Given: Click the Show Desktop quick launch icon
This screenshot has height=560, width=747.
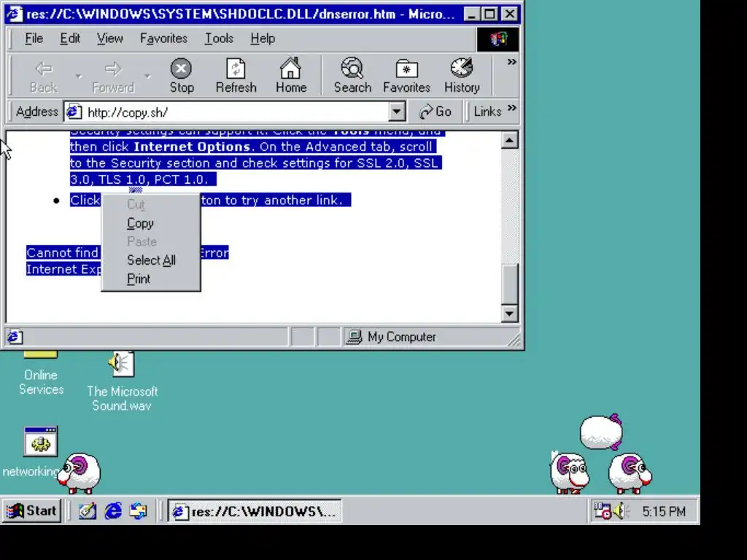Looking at the screenshot, I should [88, 511].
